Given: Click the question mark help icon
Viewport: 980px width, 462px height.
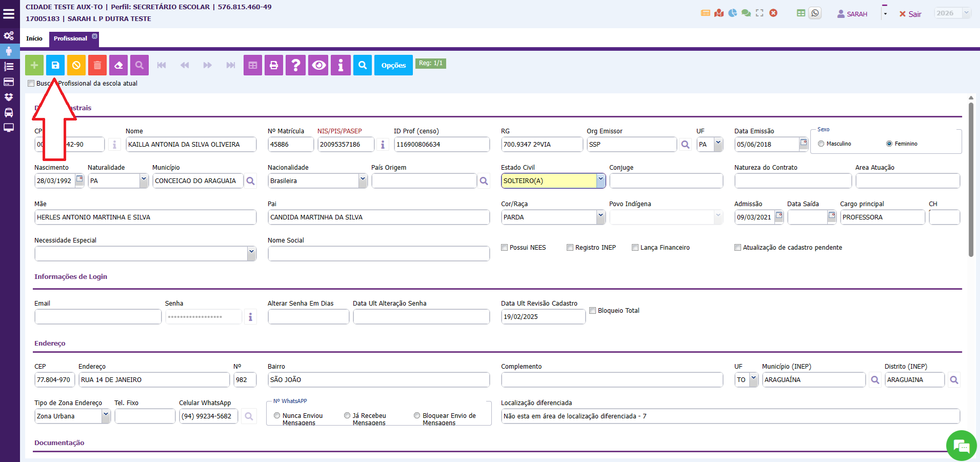Looking at the screenshot, I should 296,65.
